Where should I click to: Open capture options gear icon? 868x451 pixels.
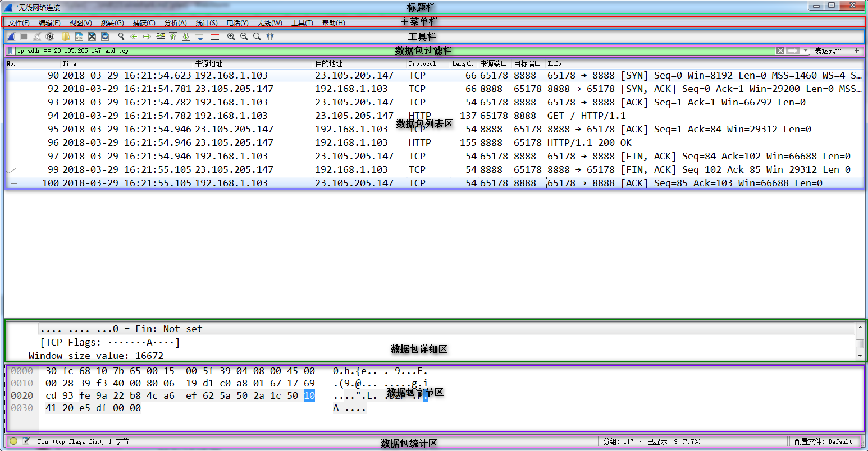(50, 36)
